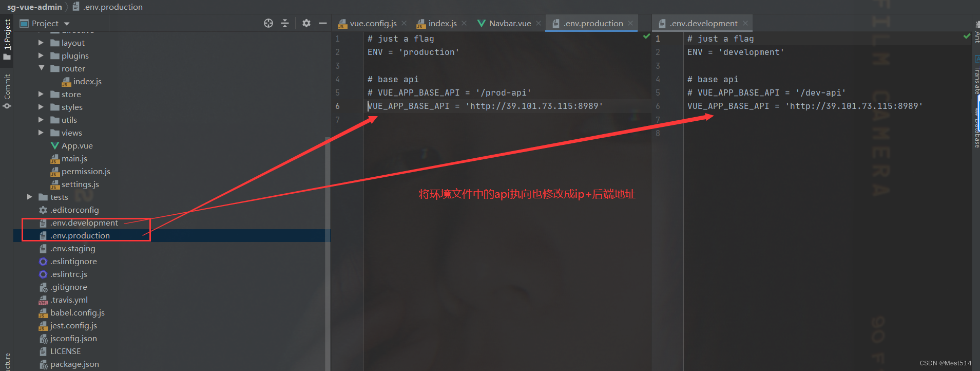The width and height of the screenshot is (980, 371).
Task: Close the .env.development tab
Action: [x=745, y=23]
